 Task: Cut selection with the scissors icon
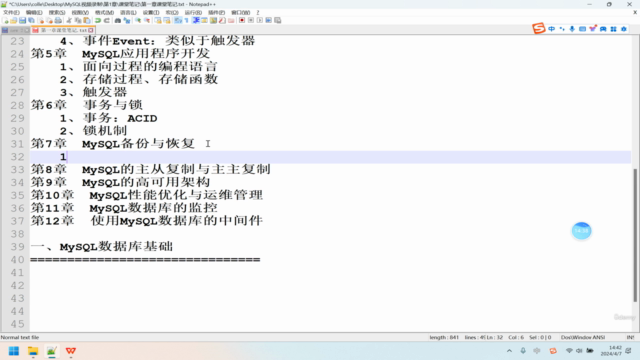[x=69, y=20]
